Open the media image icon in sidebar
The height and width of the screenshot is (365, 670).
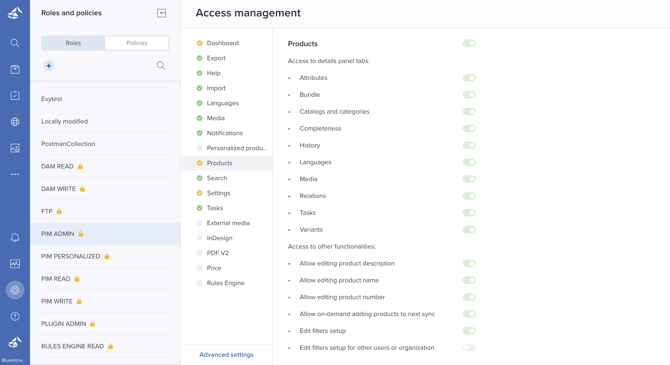click(15, 148)
